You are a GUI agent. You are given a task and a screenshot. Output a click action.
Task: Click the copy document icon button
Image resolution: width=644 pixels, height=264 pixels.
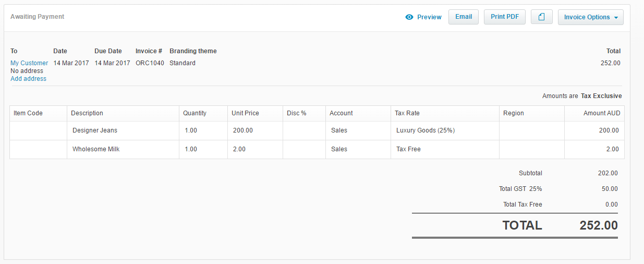coord(542,17)
